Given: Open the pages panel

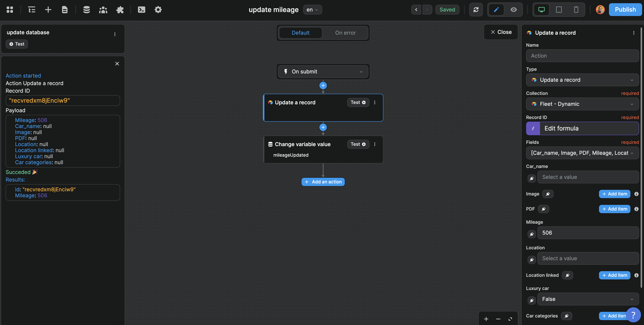Looking at the screenshot, I should click(x=65, y=9).
